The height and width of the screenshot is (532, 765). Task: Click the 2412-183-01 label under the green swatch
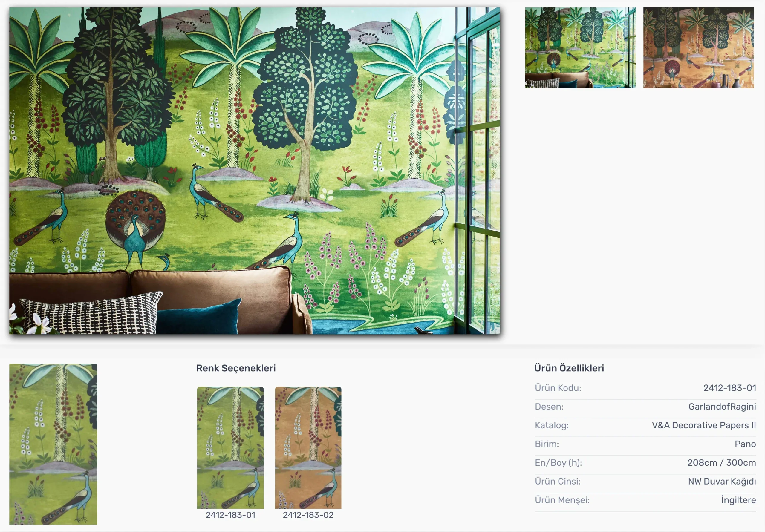(230, 515)
